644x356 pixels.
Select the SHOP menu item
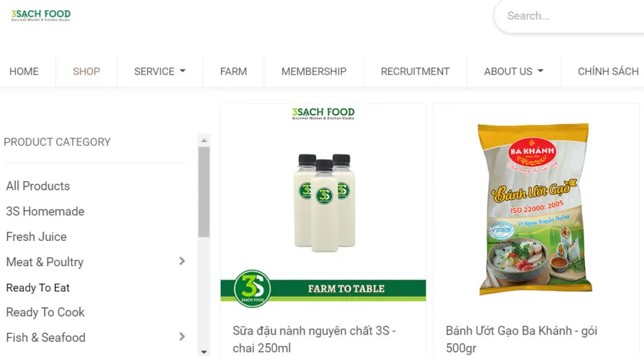(x=86, y=72)
